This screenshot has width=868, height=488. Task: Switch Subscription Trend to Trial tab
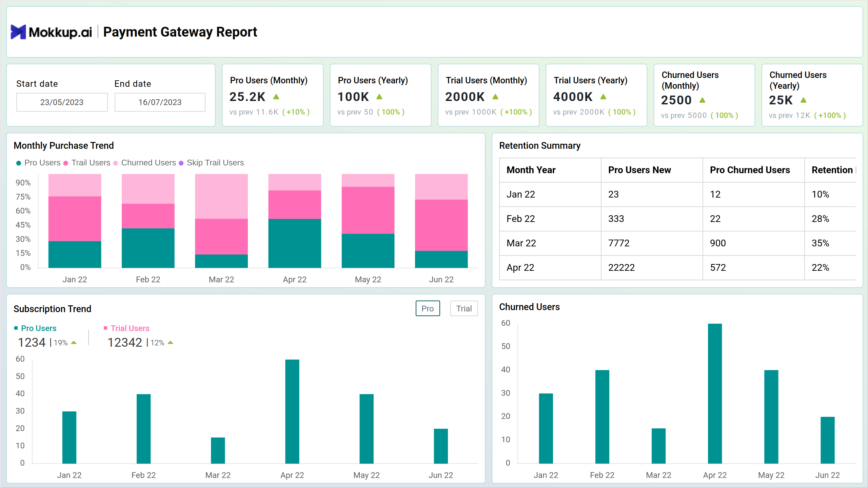click(x=464, y=308)
